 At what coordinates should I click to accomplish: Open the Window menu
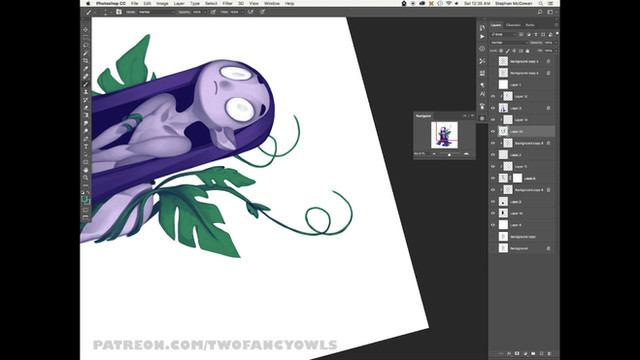coord(272,3)
